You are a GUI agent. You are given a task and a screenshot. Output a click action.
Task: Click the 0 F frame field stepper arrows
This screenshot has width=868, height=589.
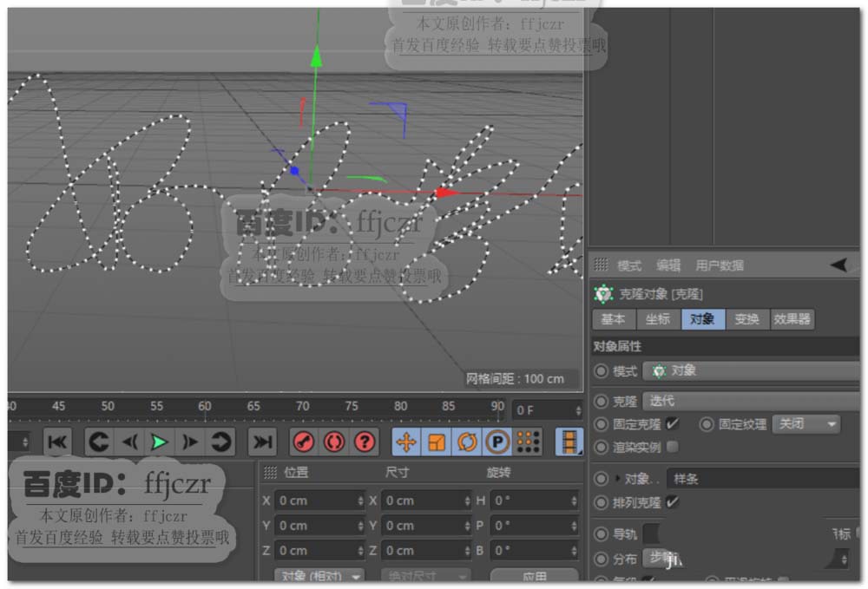click(578, 410)
